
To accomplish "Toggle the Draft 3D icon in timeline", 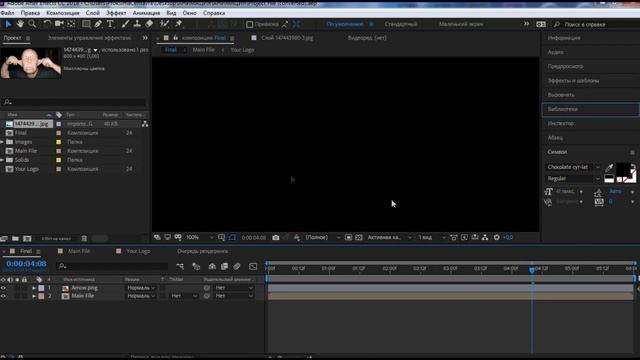I will (196, 267).
